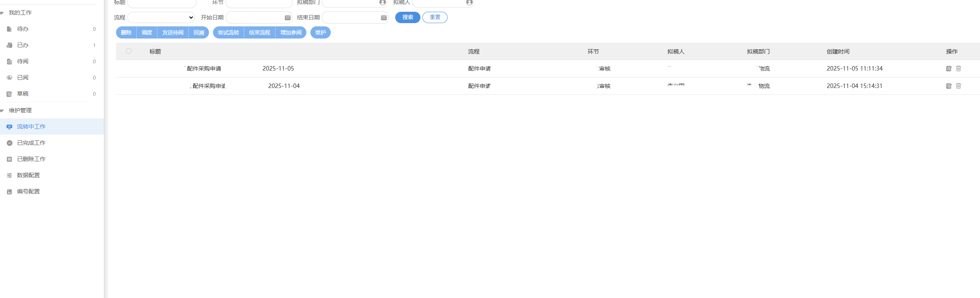Click the 搜索 button
This screenshot has width=980, height=298.
tap(408, 17)
